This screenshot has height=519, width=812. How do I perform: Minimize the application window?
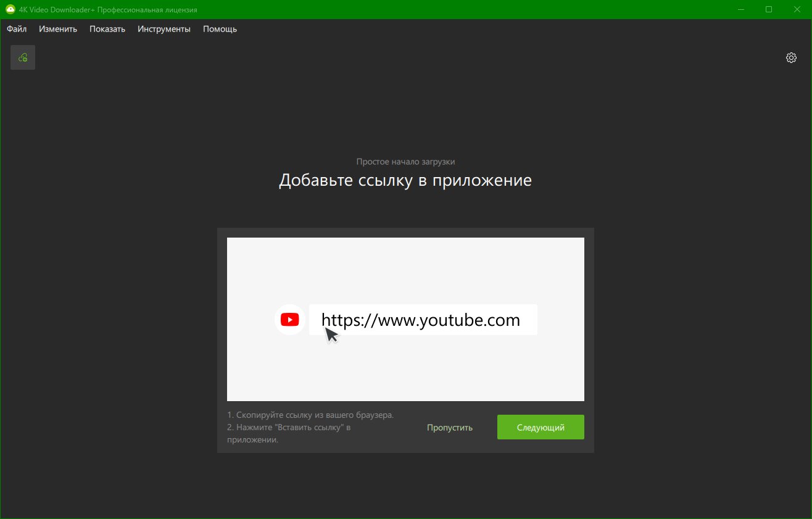click(740, 9)
